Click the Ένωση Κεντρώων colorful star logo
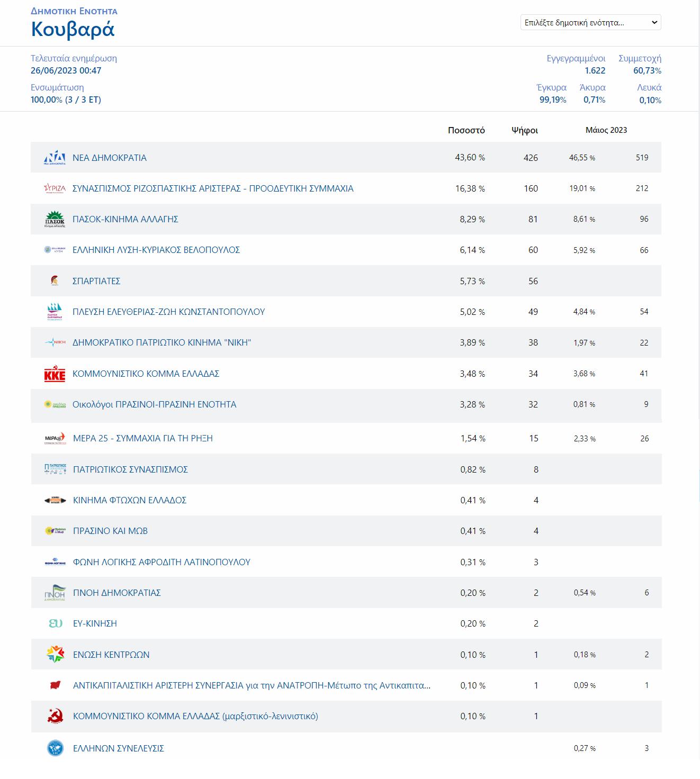700x779 pixels. [x=55, y=655]
